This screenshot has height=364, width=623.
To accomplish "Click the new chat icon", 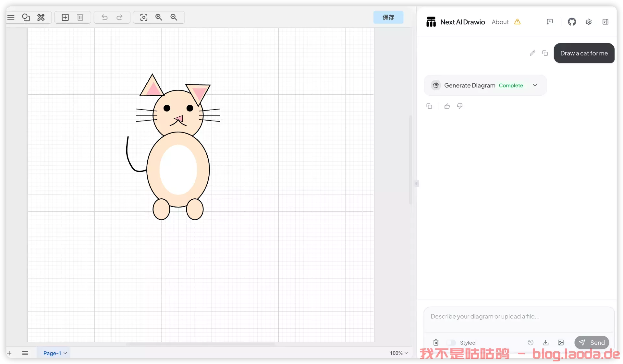I will coord(550,22).
